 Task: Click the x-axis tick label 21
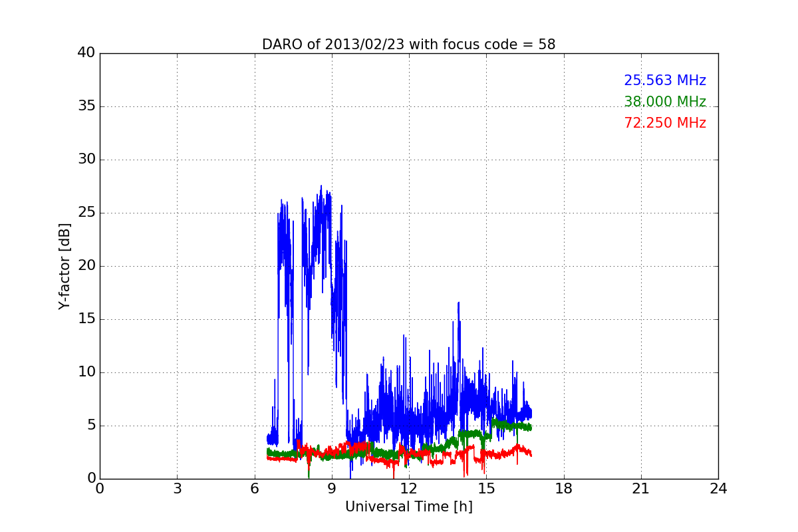[641, 489]
